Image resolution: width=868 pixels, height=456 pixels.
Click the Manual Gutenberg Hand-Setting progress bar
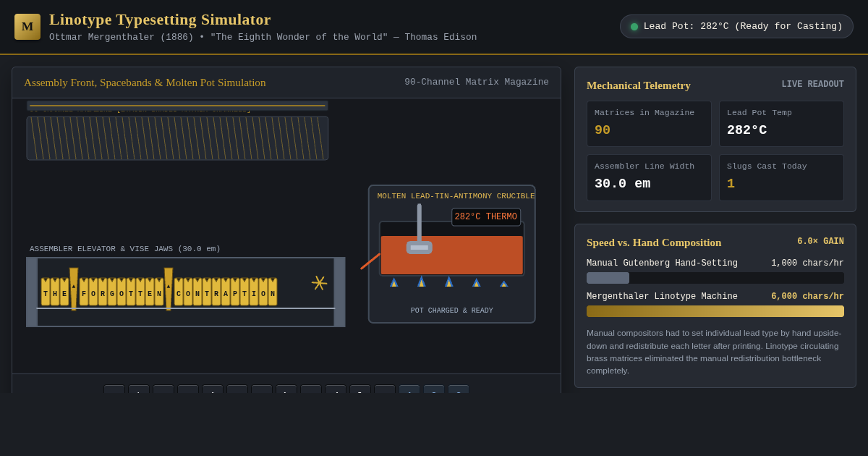[715, 278]
